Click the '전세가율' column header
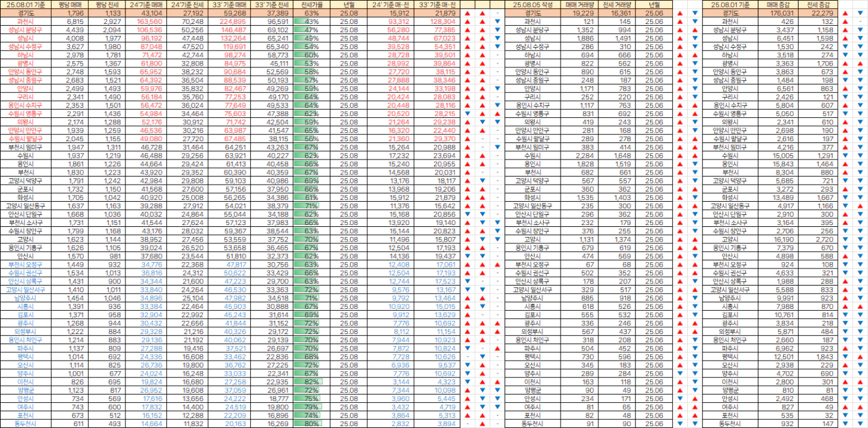 click(311, 4)
